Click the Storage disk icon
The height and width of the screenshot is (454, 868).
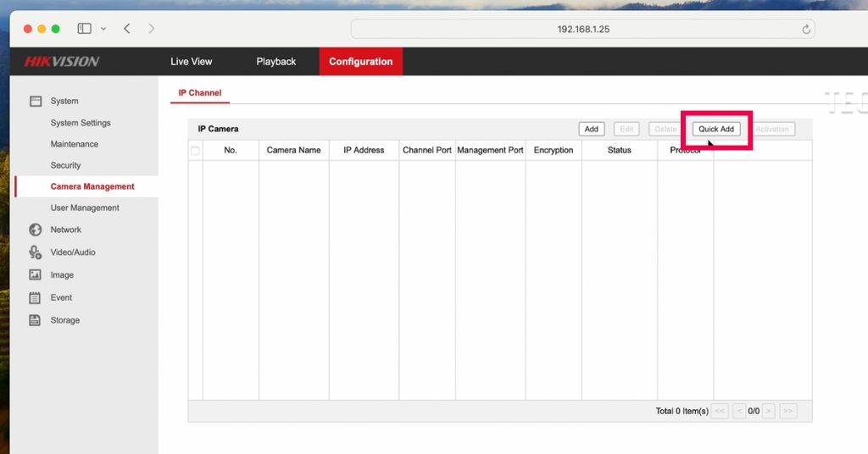(36, 320)
